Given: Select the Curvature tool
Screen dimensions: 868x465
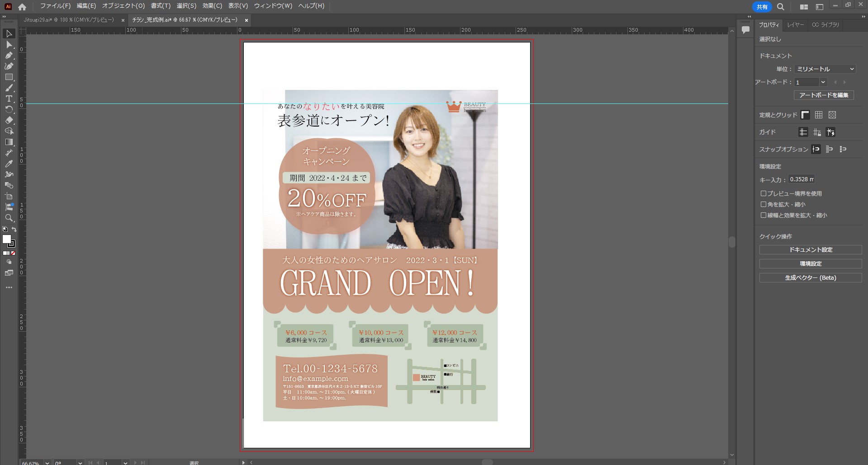Looking at the screenshot, I should click(9, 66).
